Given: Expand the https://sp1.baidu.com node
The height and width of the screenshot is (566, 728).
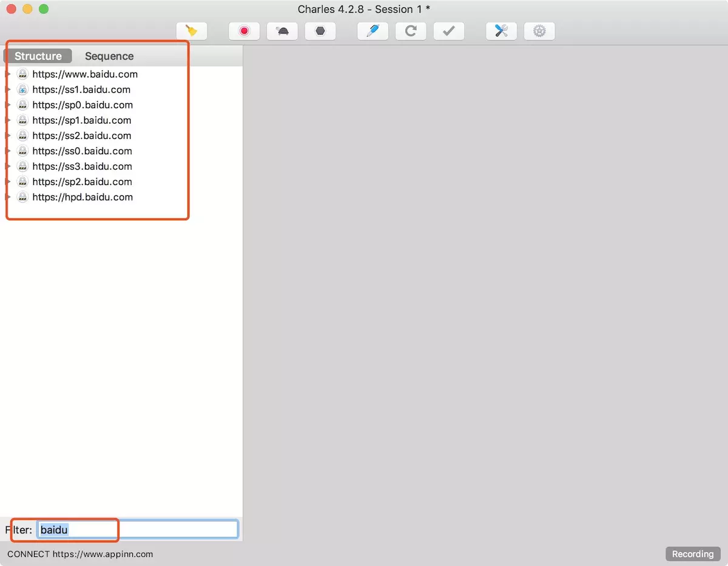Looking at the screenshot, I should [x=8, y=120].
